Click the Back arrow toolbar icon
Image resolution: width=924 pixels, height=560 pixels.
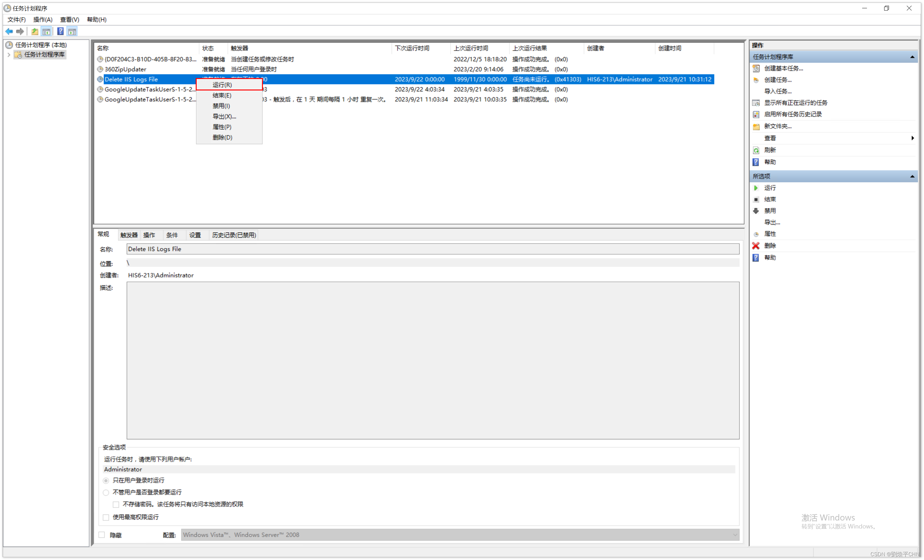click(9, 32)
